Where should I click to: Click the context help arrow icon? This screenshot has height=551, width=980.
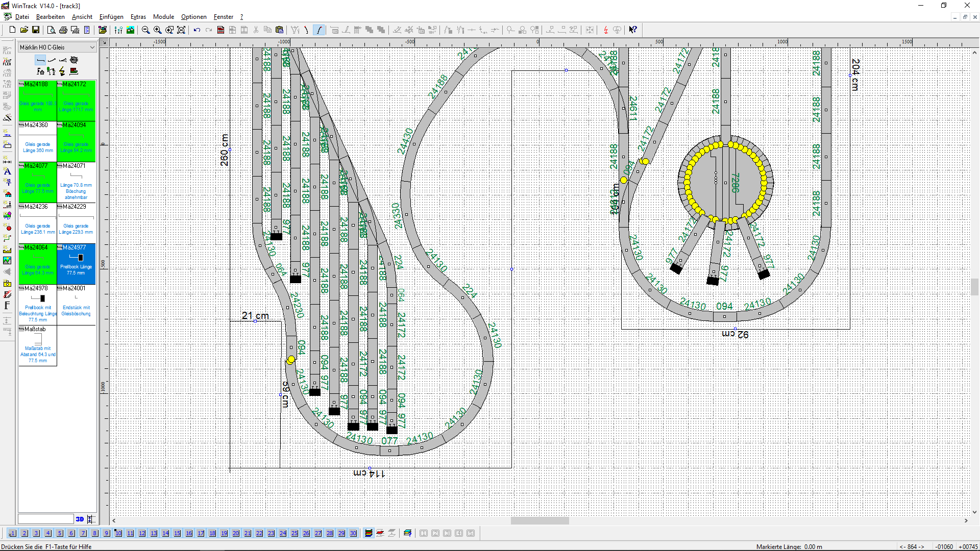tap(633, 30)
